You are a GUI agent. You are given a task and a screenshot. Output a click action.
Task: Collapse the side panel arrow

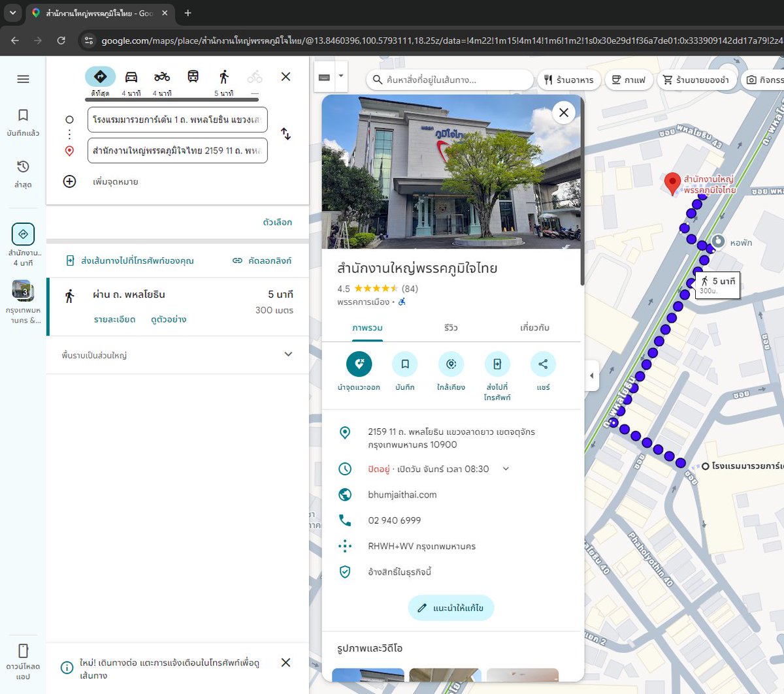pyautogui.click(x=591, y=375)
